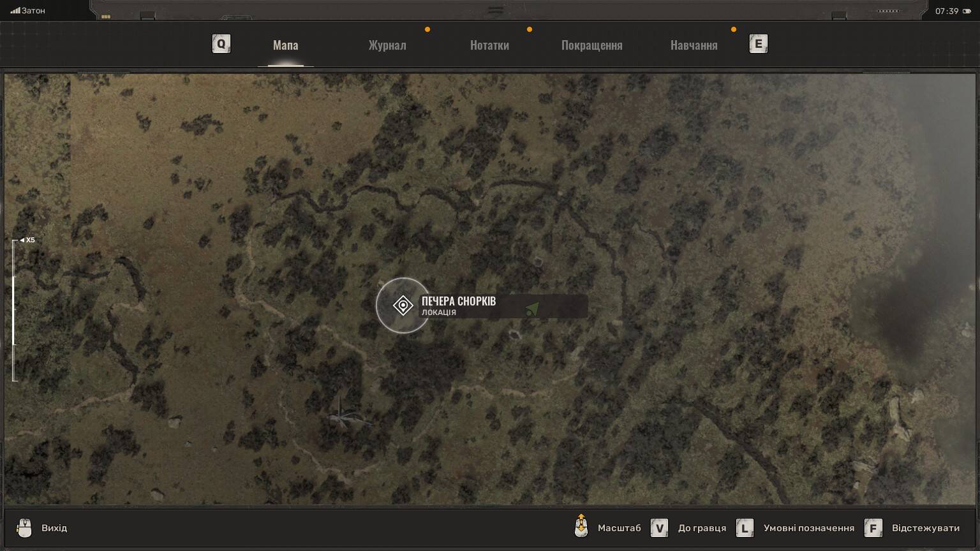
Task: Click the E next-tab key icon
Action: coord(758,44)
